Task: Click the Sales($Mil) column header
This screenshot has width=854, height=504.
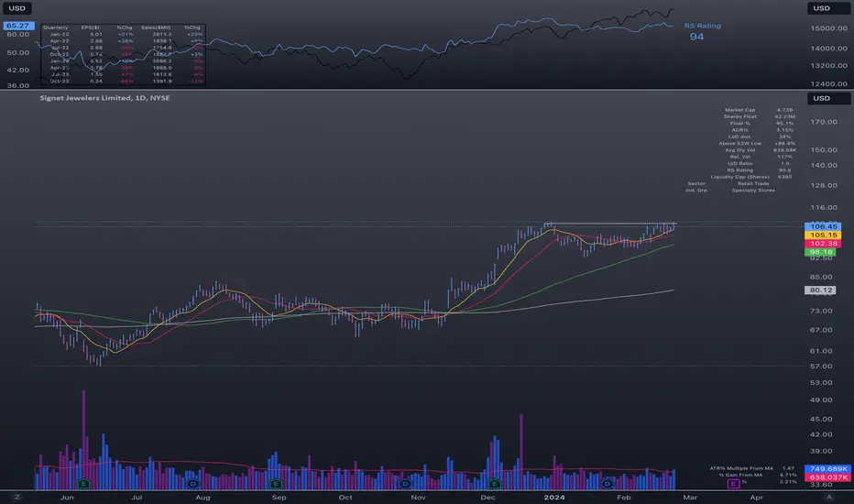Action: coord(156,27)
